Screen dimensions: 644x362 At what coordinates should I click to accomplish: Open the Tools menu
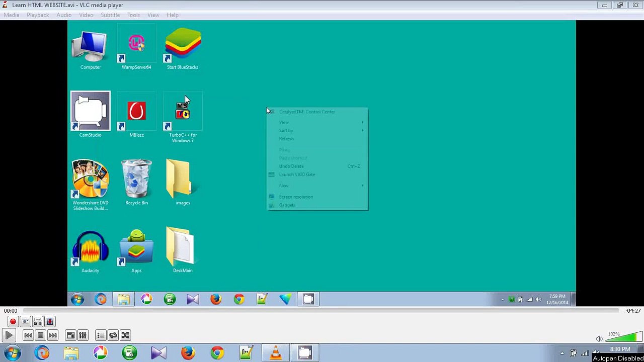point(133,15)
